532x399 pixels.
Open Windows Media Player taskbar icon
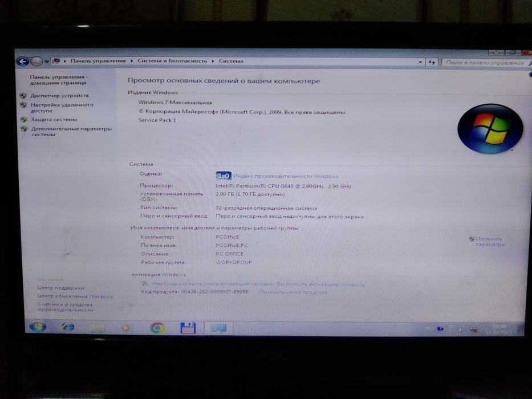126,328
